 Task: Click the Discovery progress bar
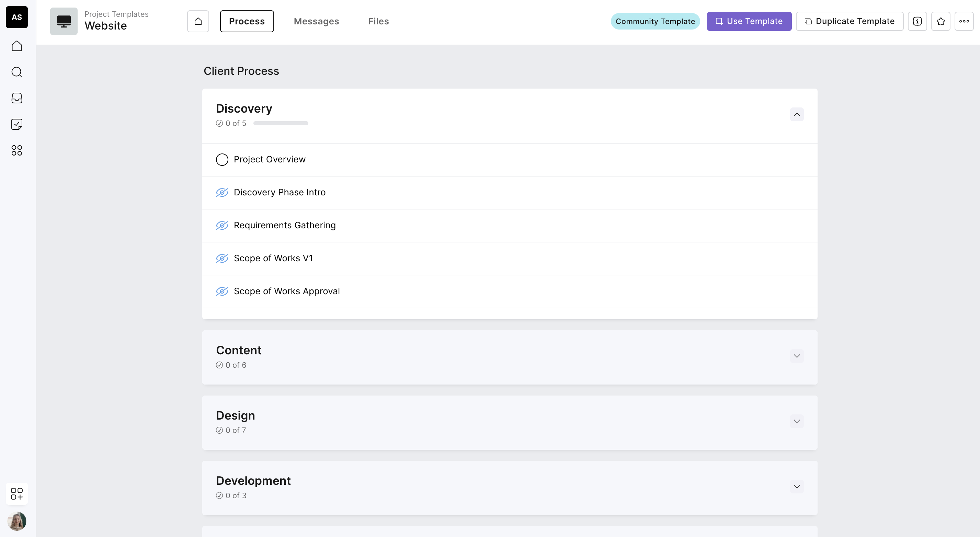[281, 124]
